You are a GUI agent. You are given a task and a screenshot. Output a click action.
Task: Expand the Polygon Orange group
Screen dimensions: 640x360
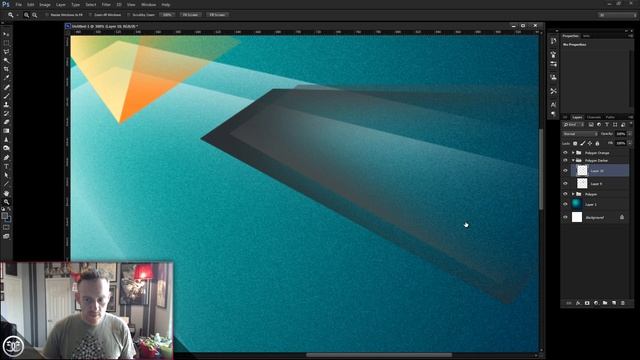[x=573, y=153]
